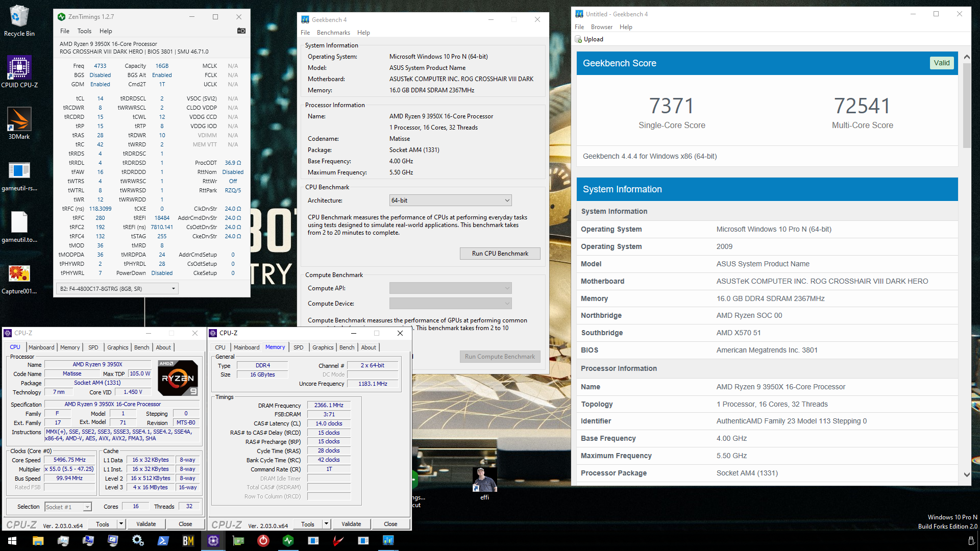Viewport: 980px width, 551px height.
Task: Click the Ryzen 9 logo in CPU-Z
Action: [178, 378]
